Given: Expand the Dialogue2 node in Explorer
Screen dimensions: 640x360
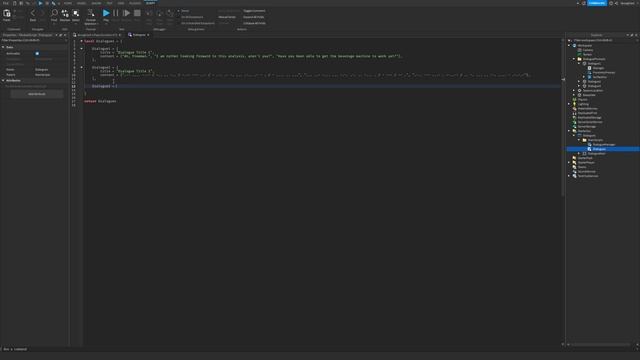Looking at the screenshot, I should (x=579, y=81).
